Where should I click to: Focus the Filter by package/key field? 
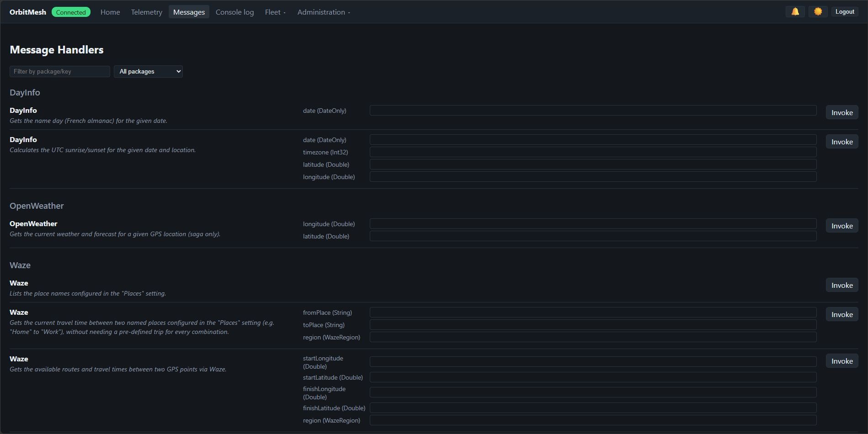tap(60, 71)
